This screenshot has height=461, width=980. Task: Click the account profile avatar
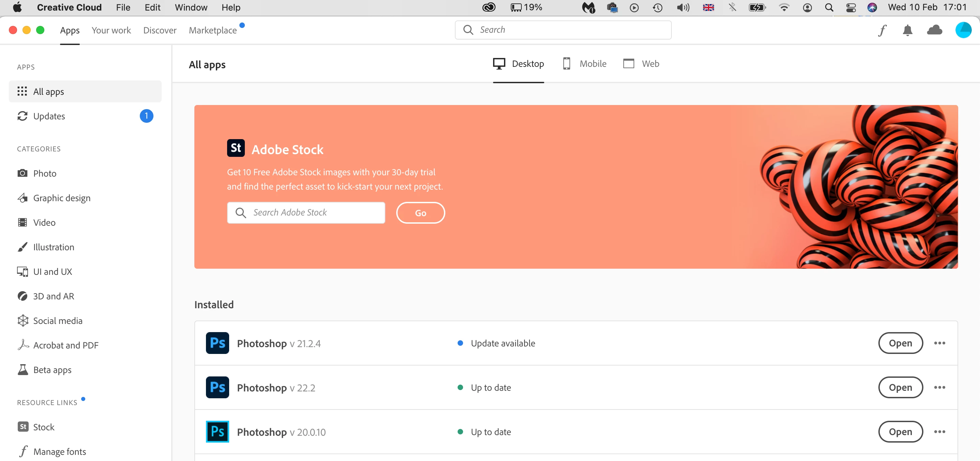[x=963, y=30]
